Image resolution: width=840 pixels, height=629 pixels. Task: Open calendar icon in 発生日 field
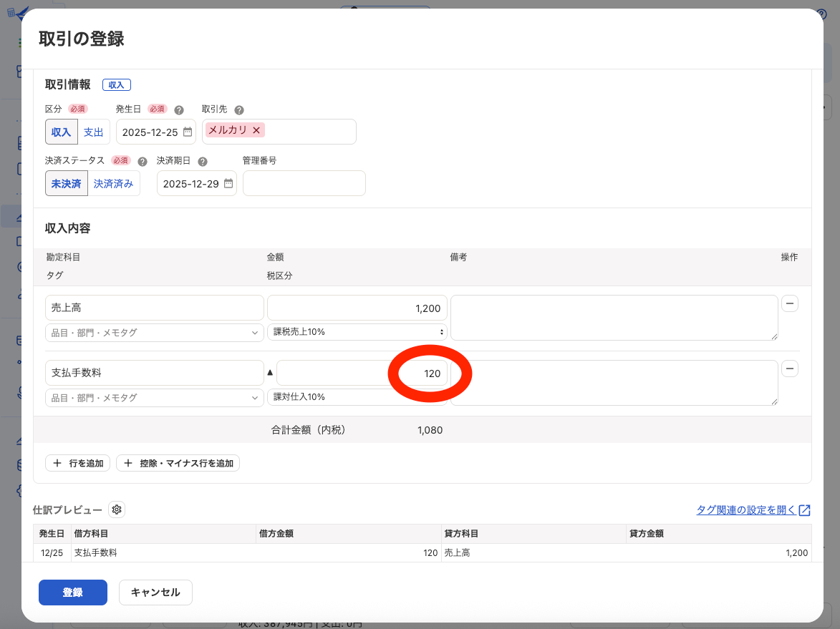188,132
